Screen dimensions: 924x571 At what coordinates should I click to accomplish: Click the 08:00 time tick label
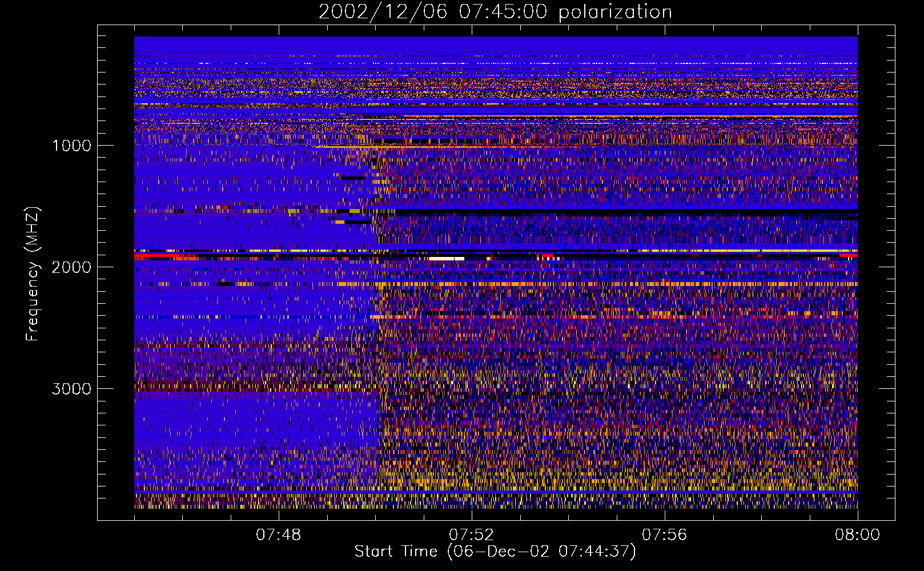point(857,535)
